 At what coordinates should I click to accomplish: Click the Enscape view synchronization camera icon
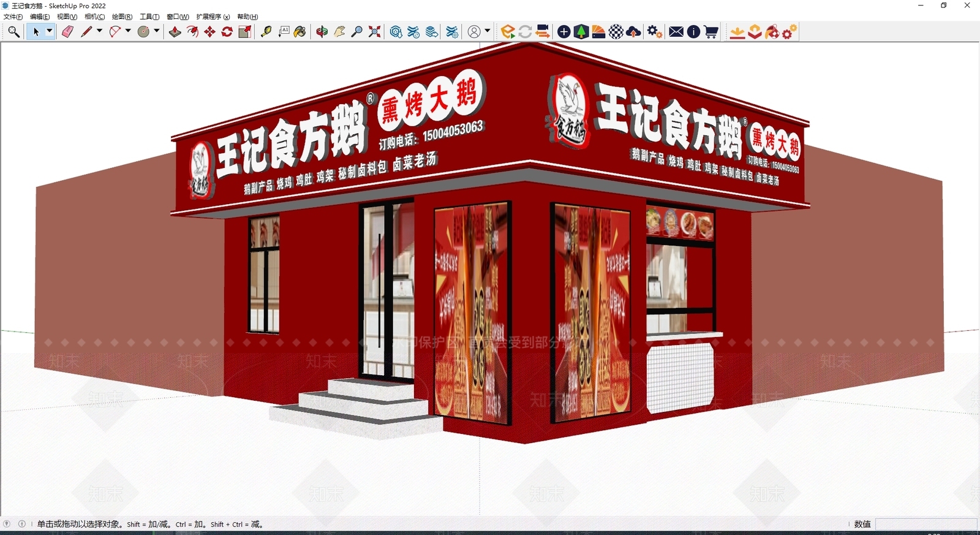pos(543,32)
